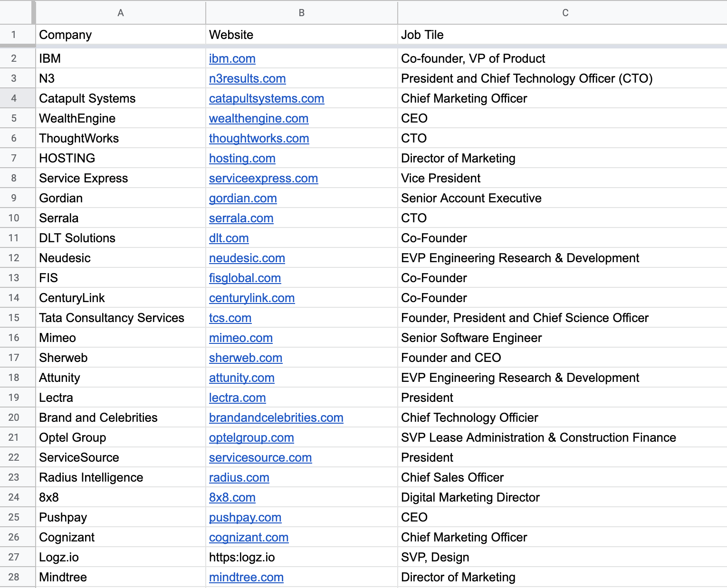
Task: Open the neudesic.com link
Action: tap(247, 258)
